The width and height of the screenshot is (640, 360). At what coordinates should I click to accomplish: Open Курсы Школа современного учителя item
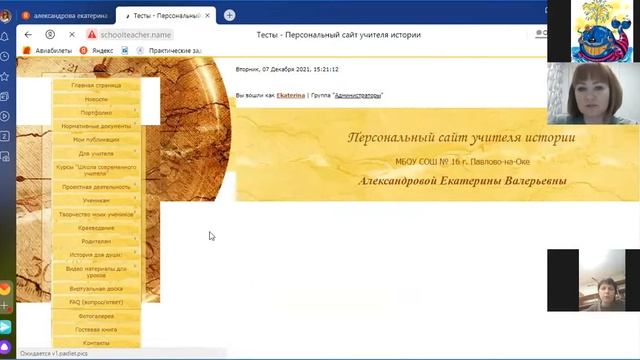96,170
